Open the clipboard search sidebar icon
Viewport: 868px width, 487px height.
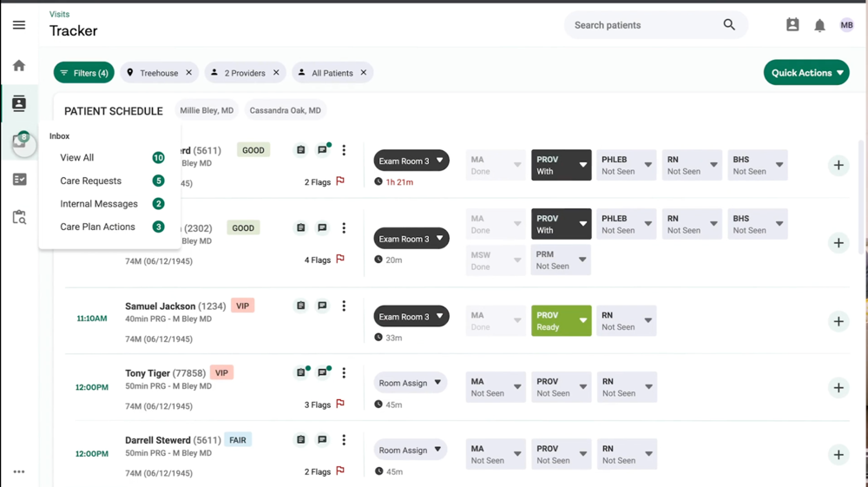[19, 218]
